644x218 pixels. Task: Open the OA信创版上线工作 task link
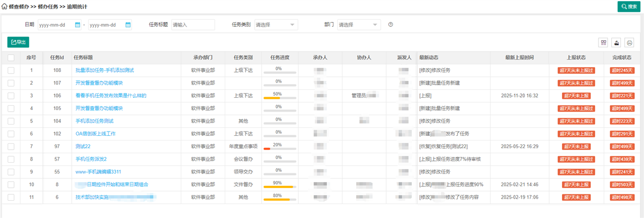tap(95, 134)
